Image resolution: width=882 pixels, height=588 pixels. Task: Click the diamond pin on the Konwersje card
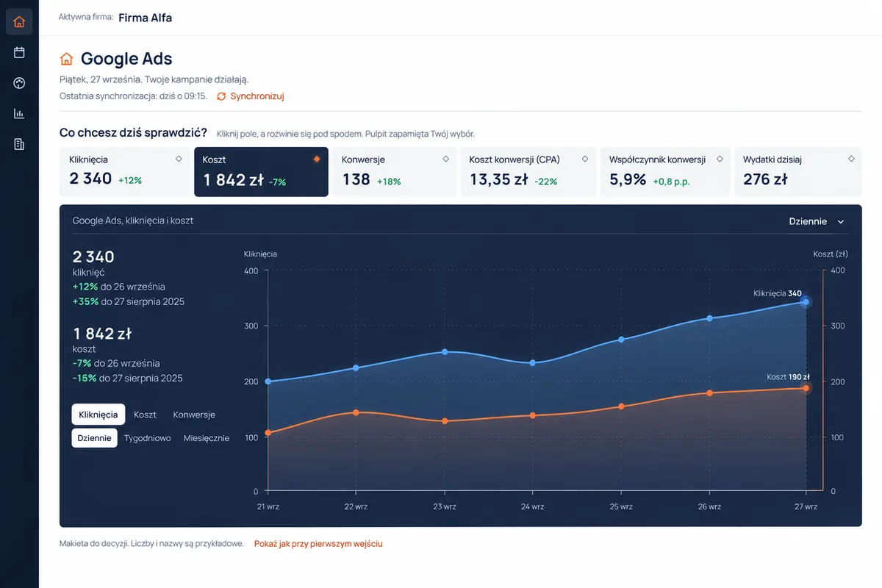click(445, 159)
